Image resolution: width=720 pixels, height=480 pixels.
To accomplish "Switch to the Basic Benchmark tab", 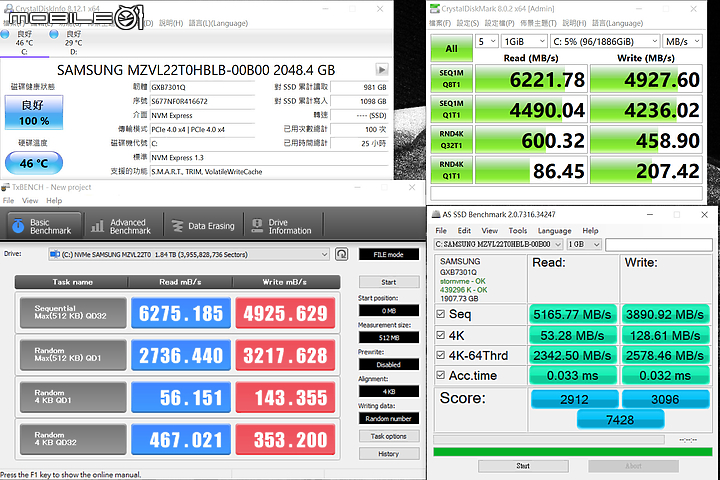I will pyautogui.click(x=44, y=226).
